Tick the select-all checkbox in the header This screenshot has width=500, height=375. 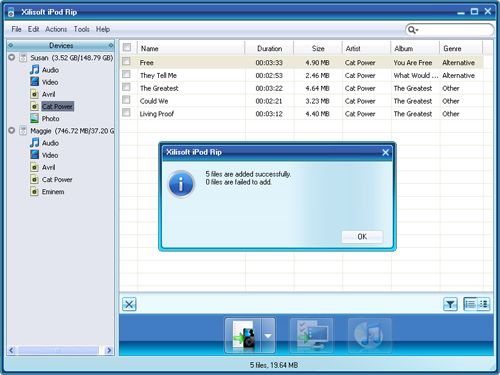click(x=127, y=47)
